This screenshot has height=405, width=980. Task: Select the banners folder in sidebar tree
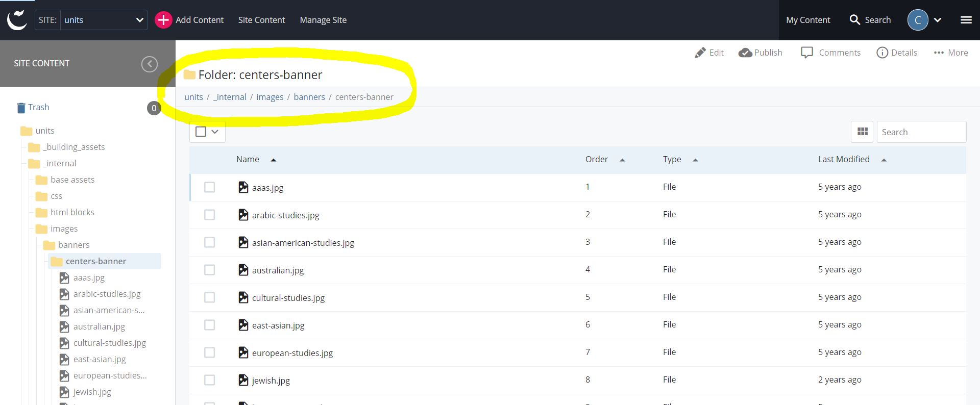[66, 245]
